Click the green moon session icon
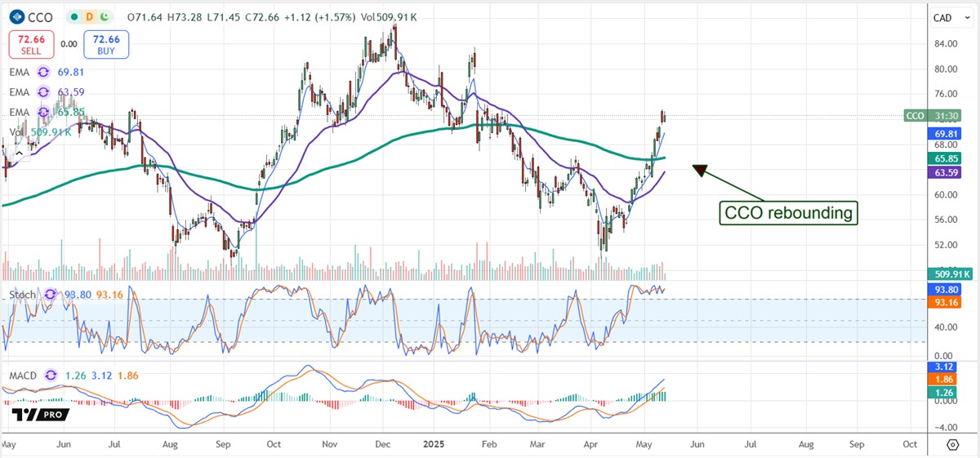 coord(105,16)
